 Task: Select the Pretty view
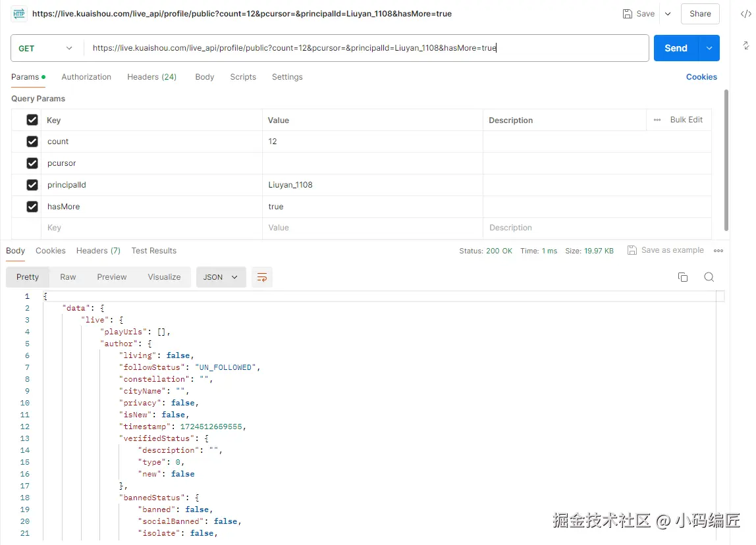28,277
